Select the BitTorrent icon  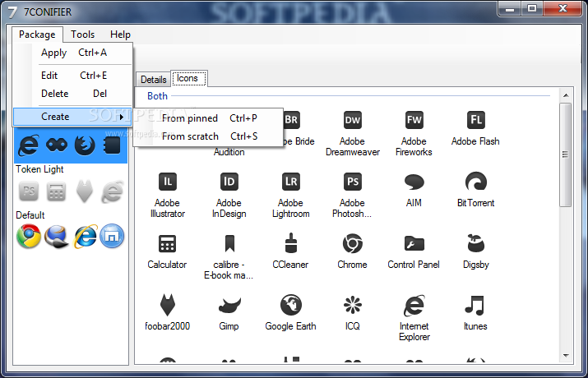476,182
